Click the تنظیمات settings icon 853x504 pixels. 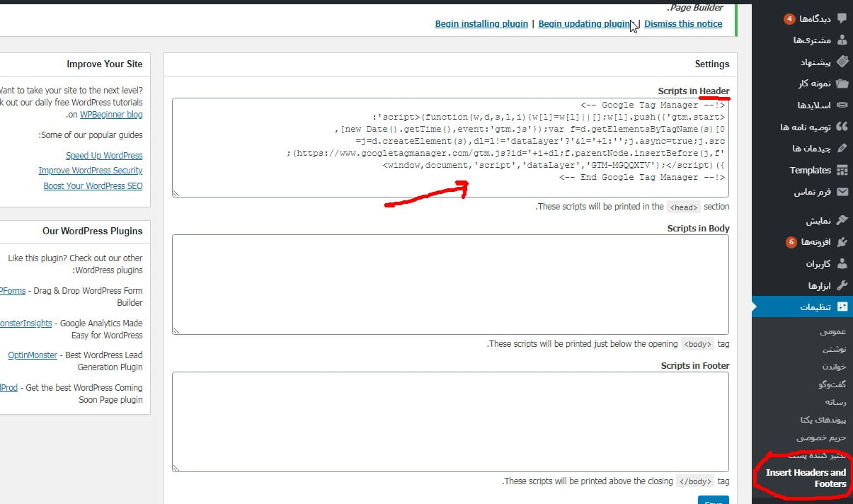(842, 307)
